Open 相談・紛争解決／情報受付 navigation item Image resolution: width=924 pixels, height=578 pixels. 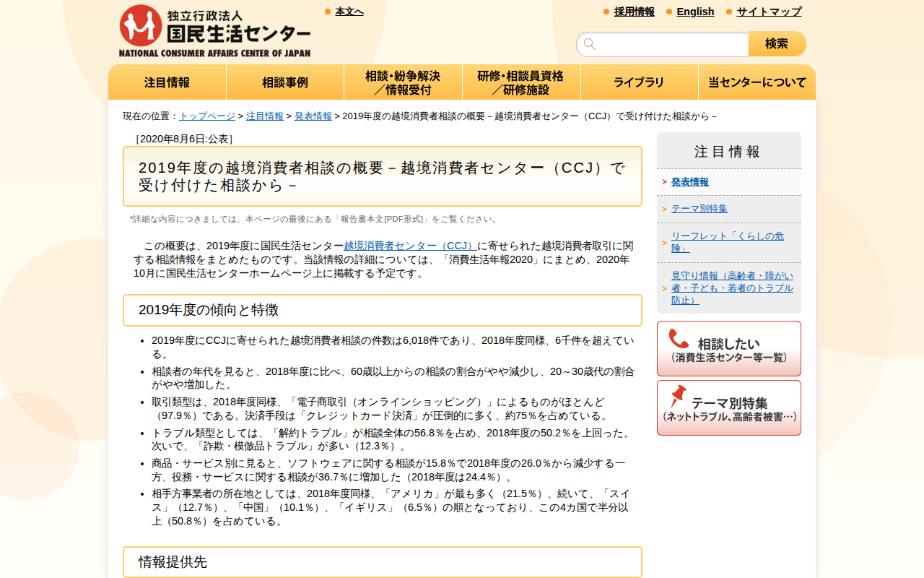click(x=403, y=82)
